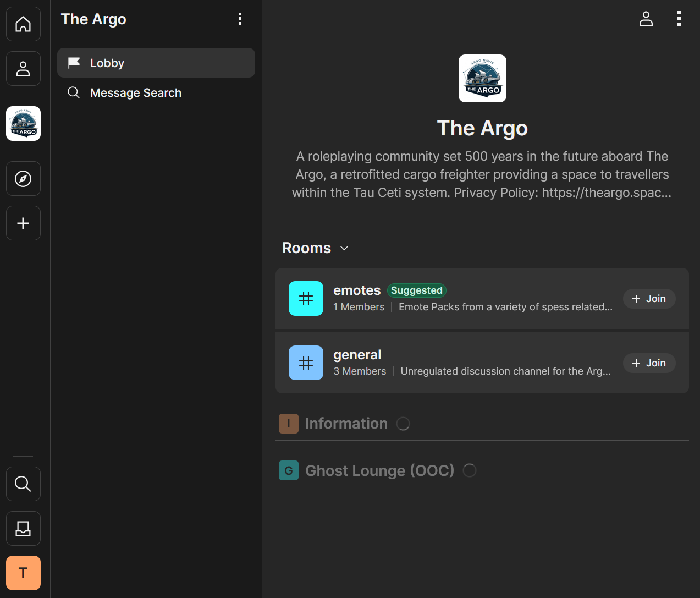Open the space options kebab menu next to The Argo
This screenshot has width=700, height=598.
240,18
